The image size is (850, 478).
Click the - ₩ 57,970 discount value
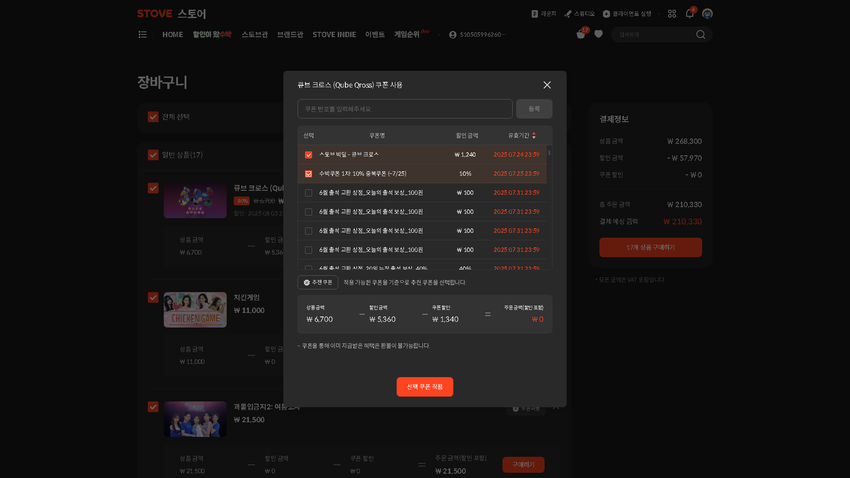click(684, 158)
